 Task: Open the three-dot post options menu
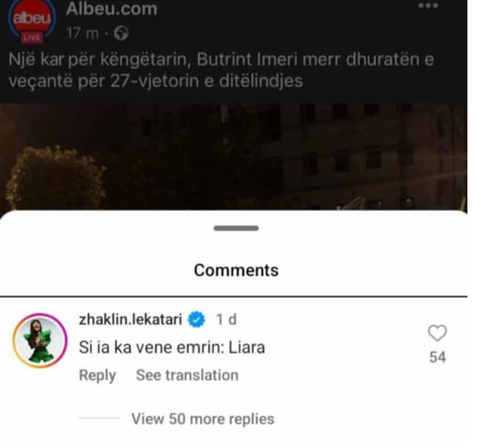[x=428, y=5]
